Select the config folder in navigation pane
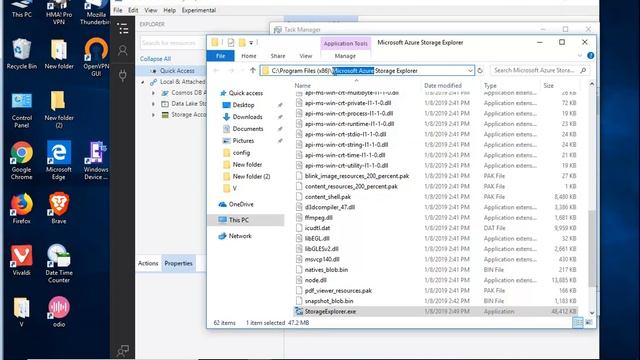Image resolution: width=640 pixels, height=360 pixels. [x=241, y=153]
